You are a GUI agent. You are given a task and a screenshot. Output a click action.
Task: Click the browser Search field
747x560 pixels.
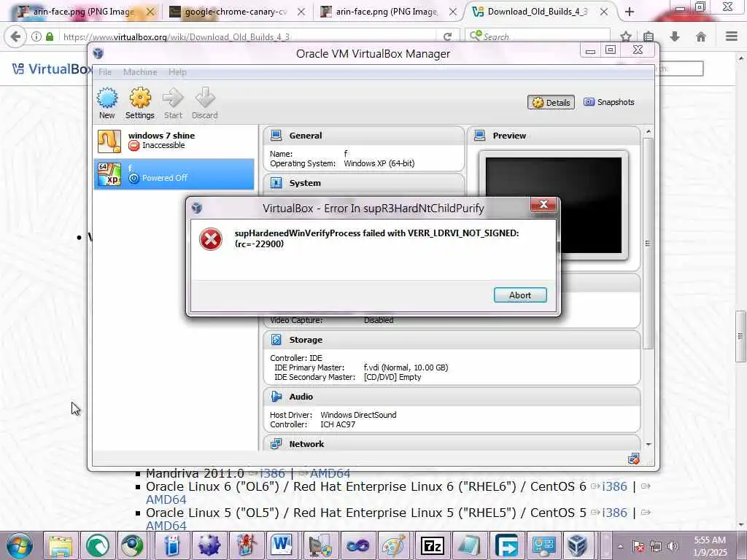click(538, 36)
